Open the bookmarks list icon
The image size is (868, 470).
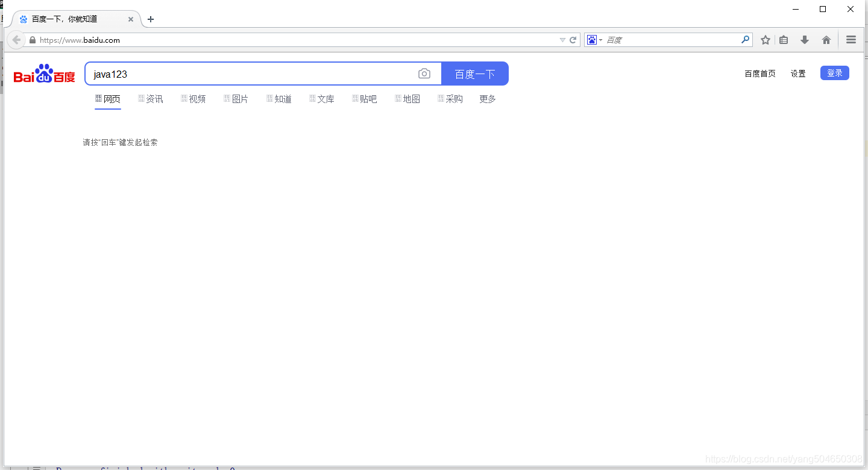[784, 40]
